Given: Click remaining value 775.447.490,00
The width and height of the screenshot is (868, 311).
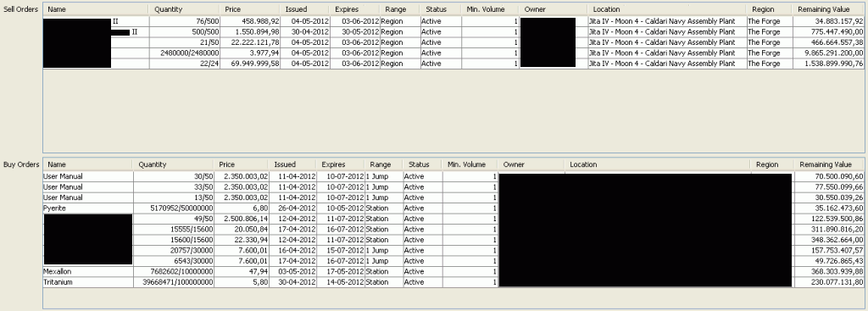Looking at the screenshot, I should click(837, 31).
